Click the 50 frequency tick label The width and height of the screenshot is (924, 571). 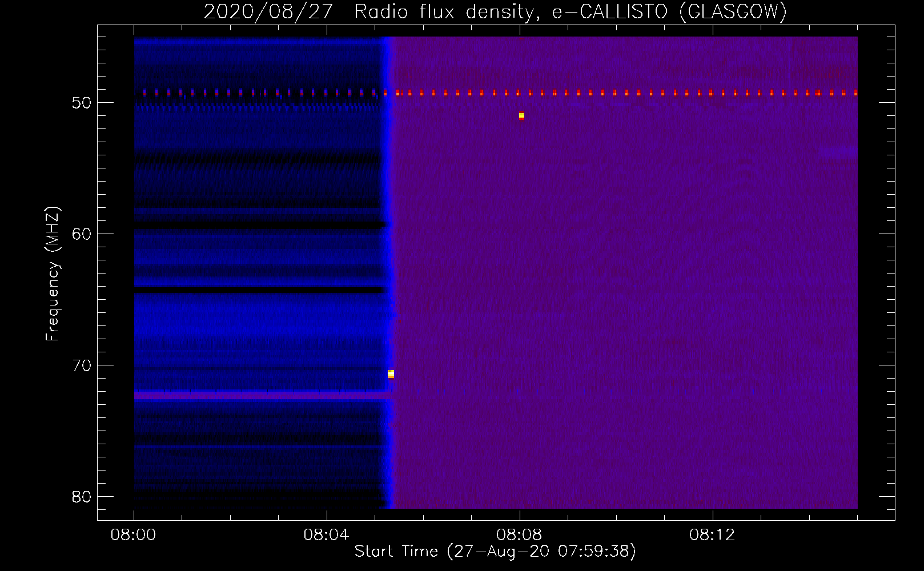[82, 103]
